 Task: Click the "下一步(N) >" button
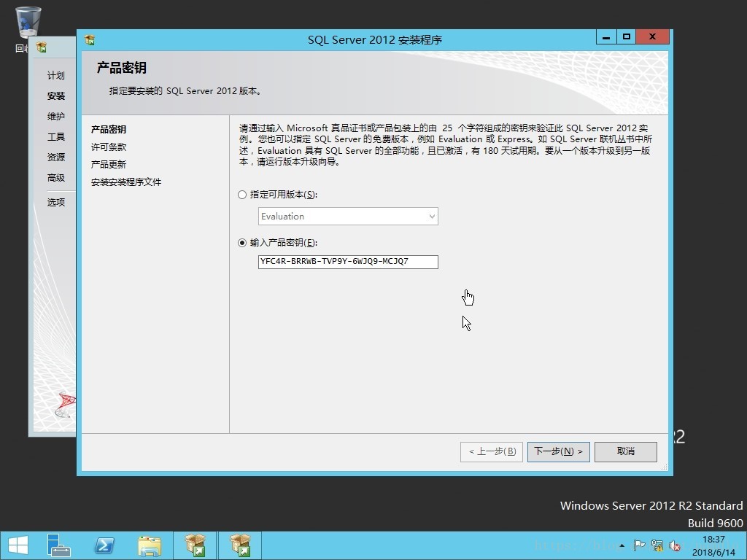pyautogui.click(x=558, y=451)
